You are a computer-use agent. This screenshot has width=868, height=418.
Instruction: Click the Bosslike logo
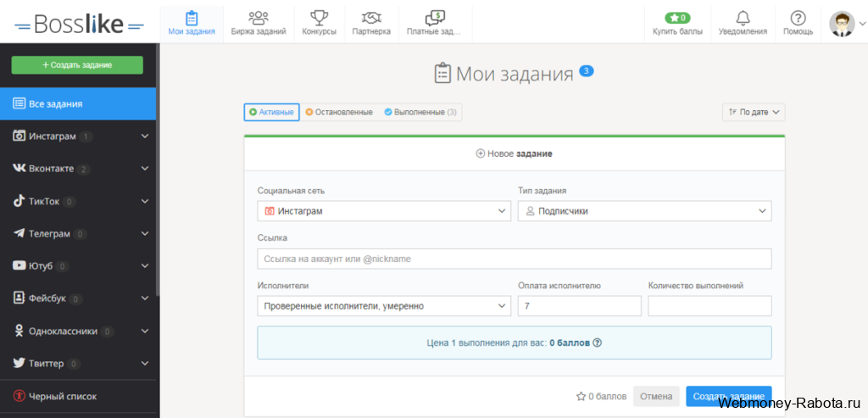[79, 23]
